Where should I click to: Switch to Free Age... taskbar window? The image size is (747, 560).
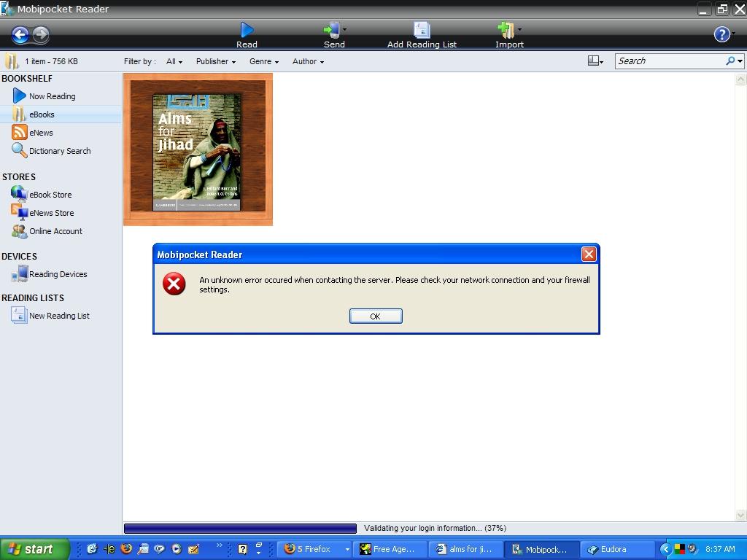390,550
